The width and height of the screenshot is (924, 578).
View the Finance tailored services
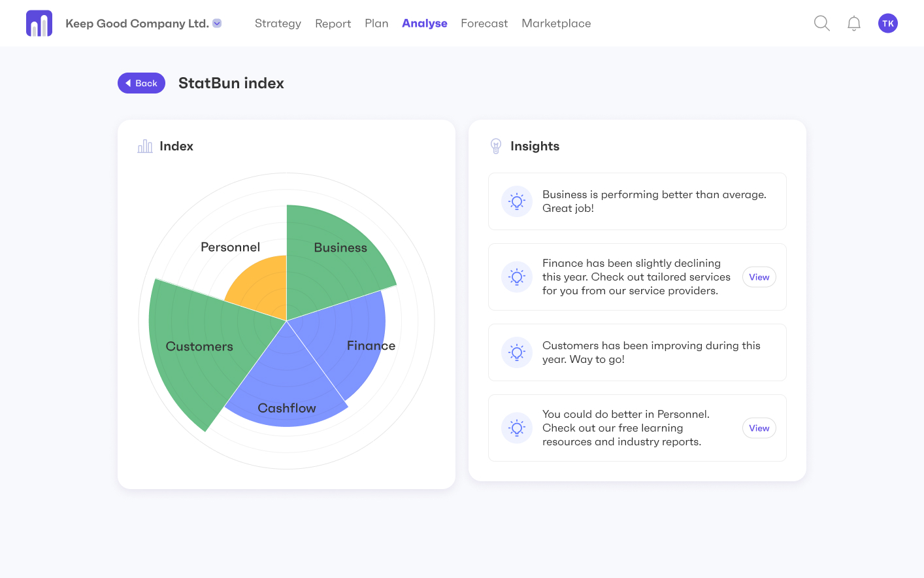tap(759, 277)
